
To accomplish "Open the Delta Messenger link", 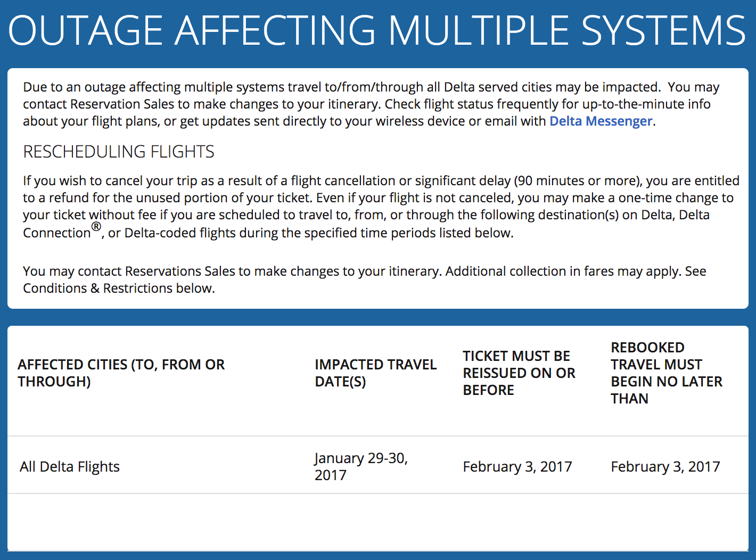I will [x=601, y=121].
